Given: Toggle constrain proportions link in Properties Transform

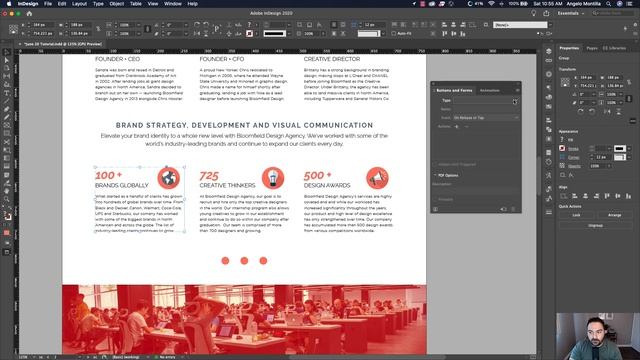Looking at the screenshot, I should coord(629,82).
